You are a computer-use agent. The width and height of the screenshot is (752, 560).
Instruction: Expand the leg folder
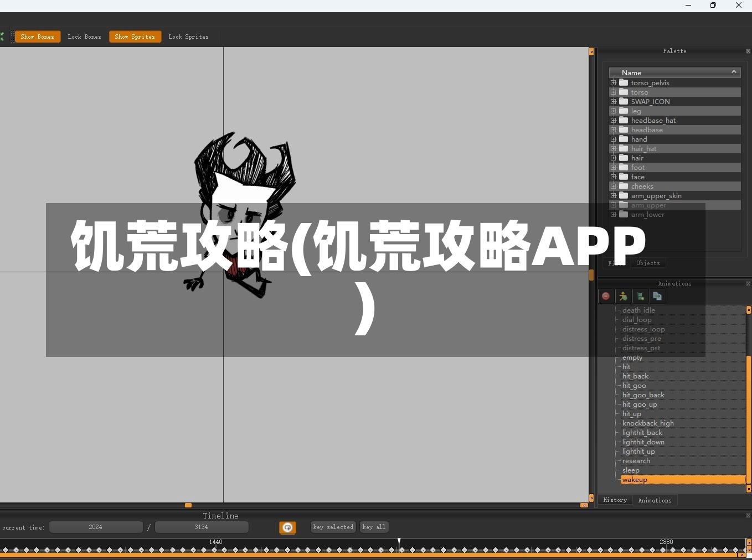613,111
